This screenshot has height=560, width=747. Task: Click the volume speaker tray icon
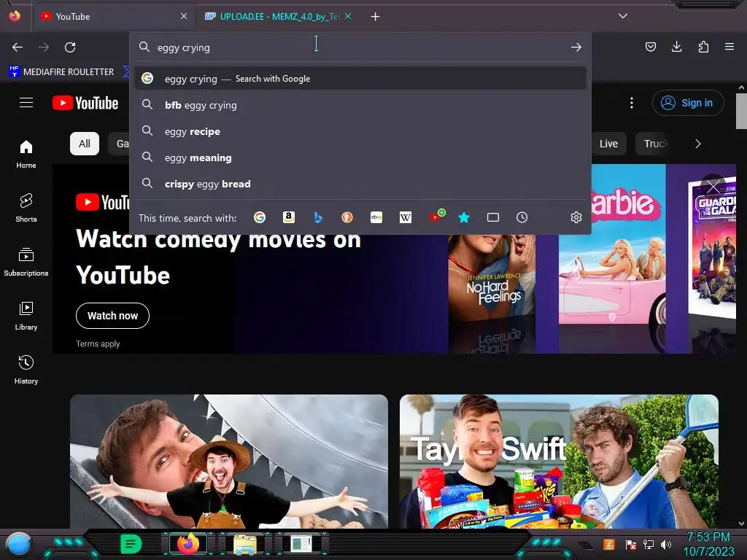(x=665, y=545)
